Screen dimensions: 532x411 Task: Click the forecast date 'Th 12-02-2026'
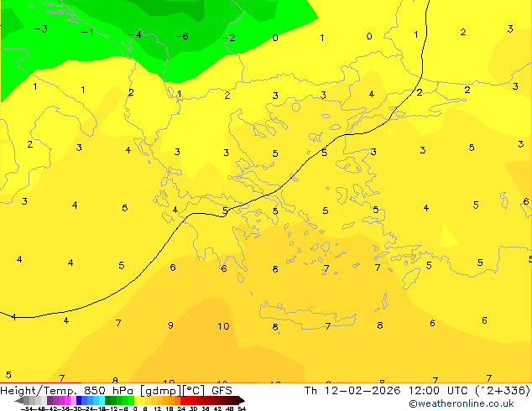(352, 391)
